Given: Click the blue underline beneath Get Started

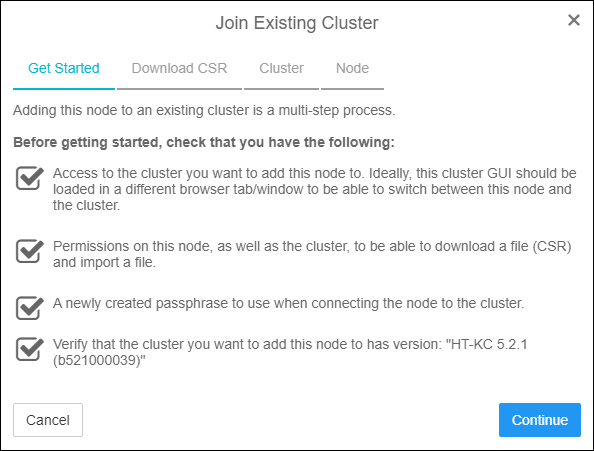Looking at the screenshot, I should 64,89.
